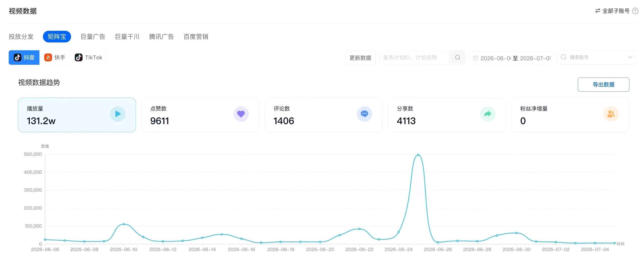The image size is (644, 276).
Task: Switch to 百度营销 tab
Action: point(196,37)
